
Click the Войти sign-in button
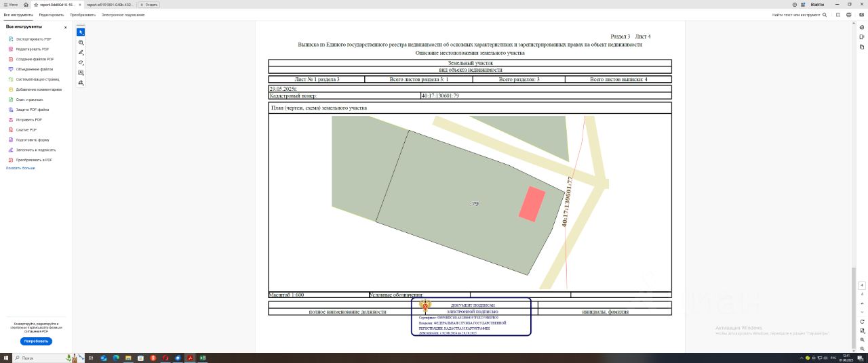pyautogui.click(x=817, y=4)
